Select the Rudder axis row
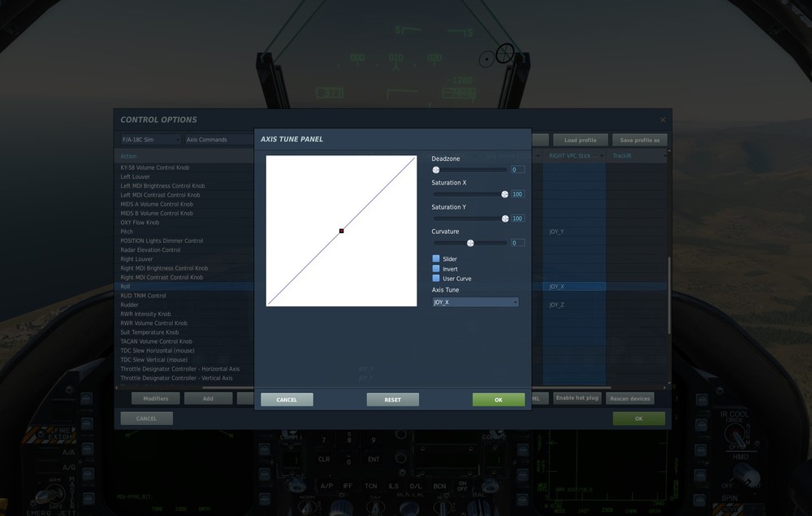 coord(184,305)
